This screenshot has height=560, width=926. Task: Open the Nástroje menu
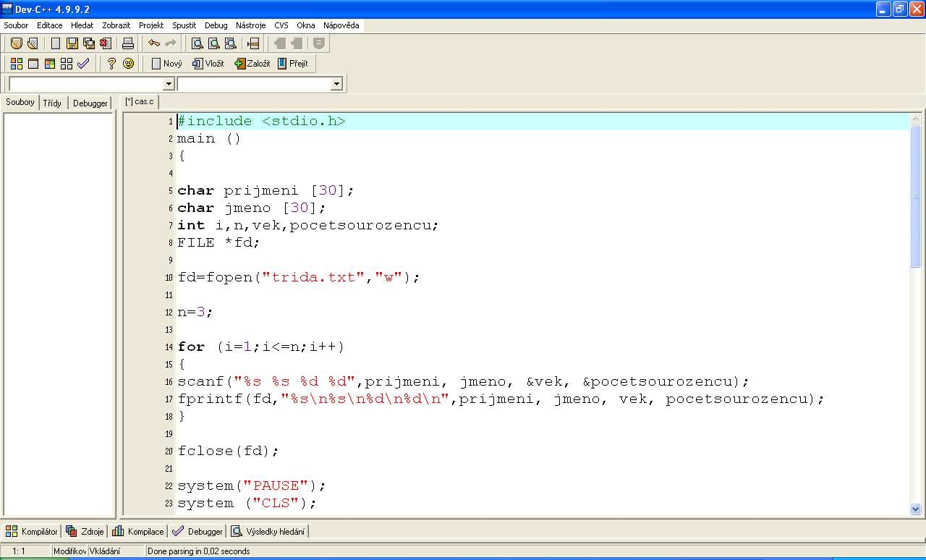tap(250, 25)
